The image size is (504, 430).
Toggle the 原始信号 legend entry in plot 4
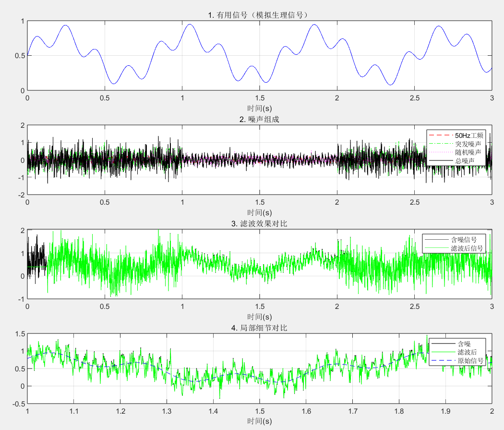(x=470, y=360)
